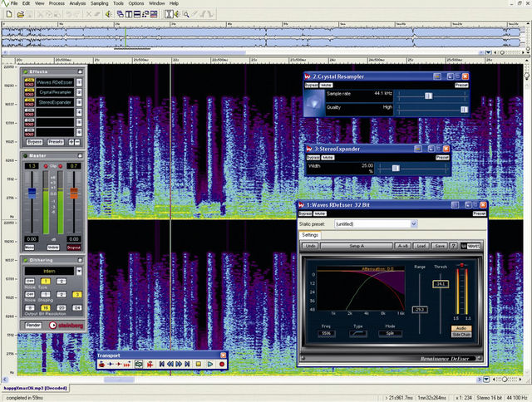Click the rewind button in Transport
Viewport: 532px width, 402px height.
point(170,365)
